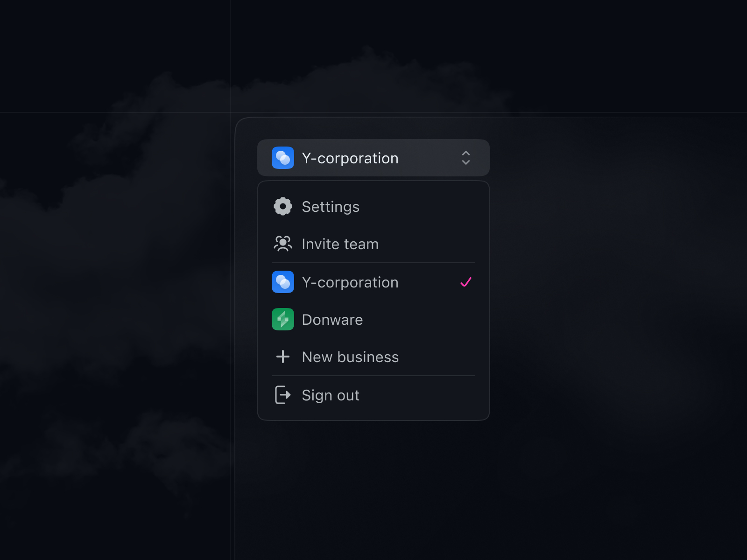Click the blue Y-corporation logo in the business list
This screenshot has height=560, width=747.
283,282
